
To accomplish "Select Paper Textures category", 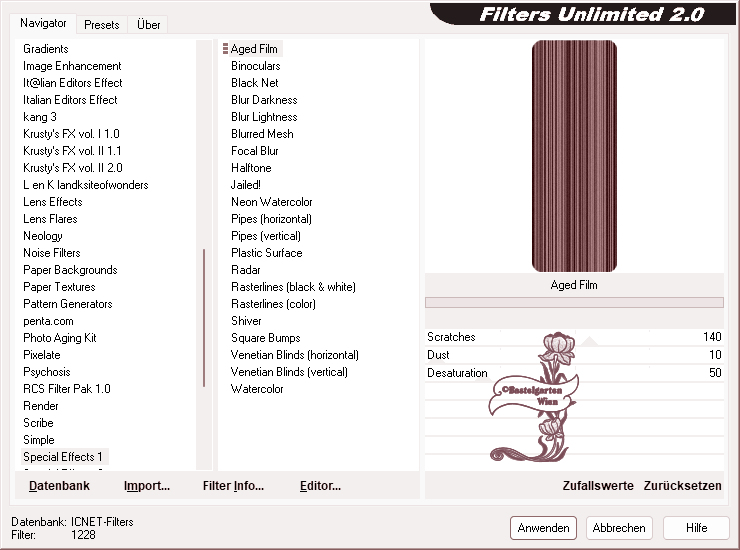I will (x=59, y=287).
